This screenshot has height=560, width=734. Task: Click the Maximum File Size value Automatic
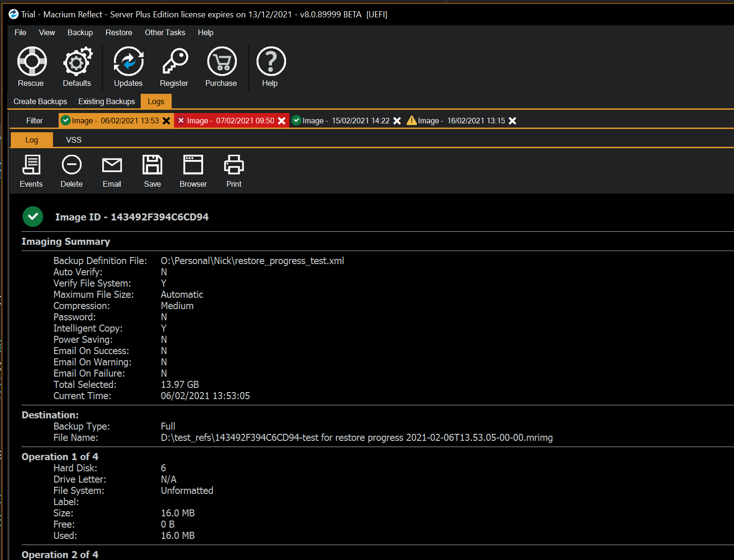[182, 295]
